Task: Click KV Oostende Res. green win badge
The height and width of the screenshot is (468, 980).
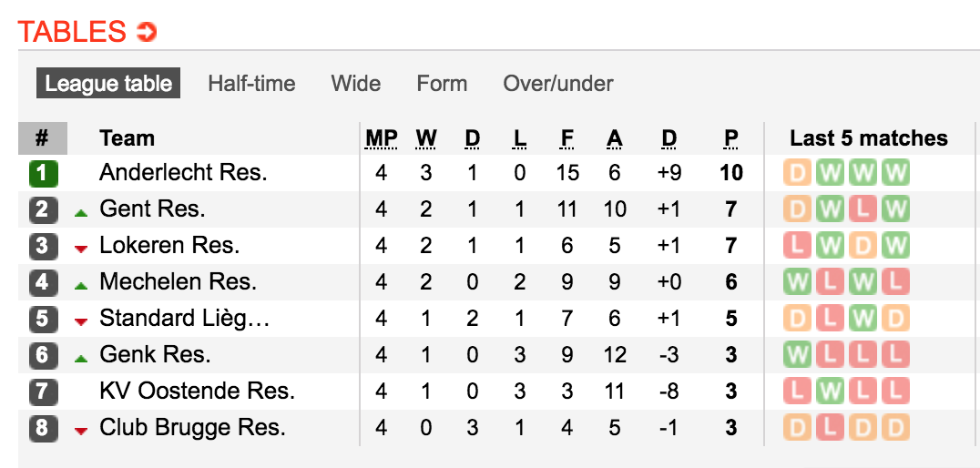Action: [830, 392]
